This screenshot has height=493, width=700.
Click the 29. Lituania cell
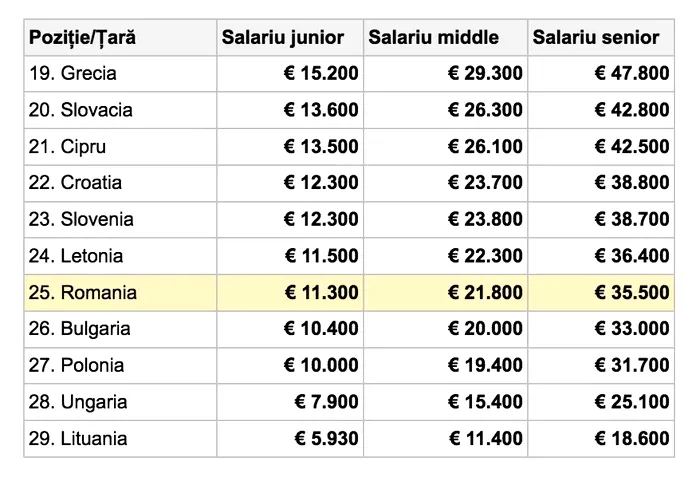click(x=78, y=439)
